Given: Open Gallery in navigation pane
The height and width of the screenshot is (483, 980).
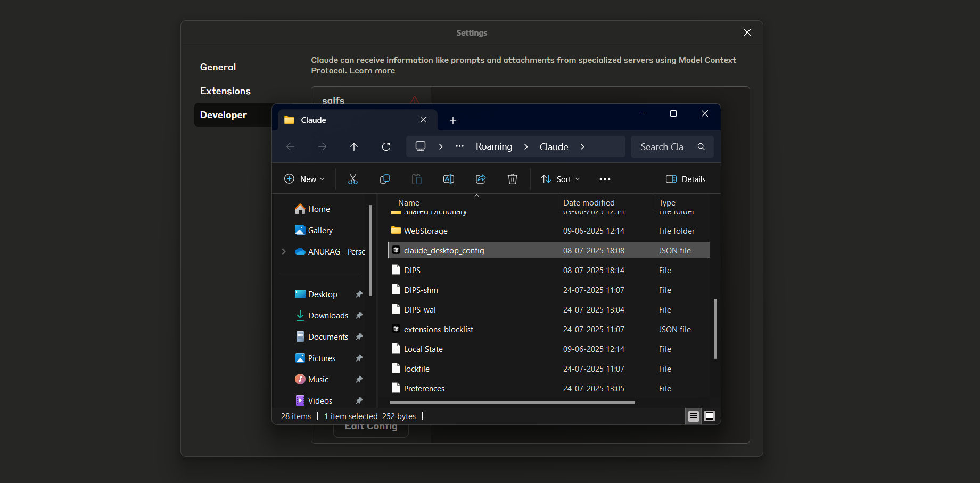Looking at the screenshot, I should [314, 230].
